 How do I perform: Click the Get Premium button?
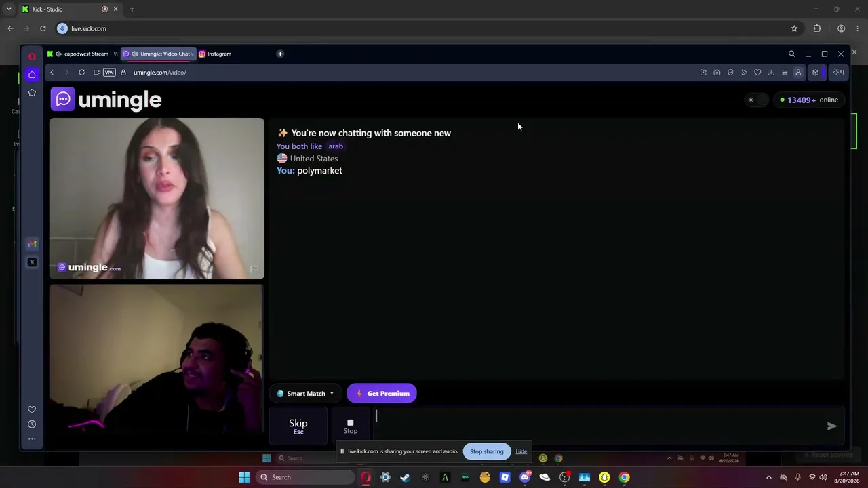(382, 394)
